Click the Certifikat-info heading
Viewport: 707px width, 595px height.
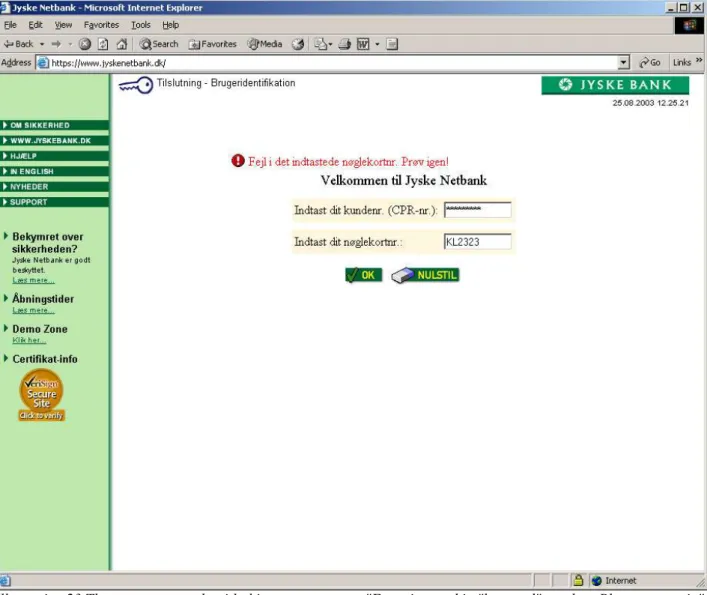tap(45, 359)
